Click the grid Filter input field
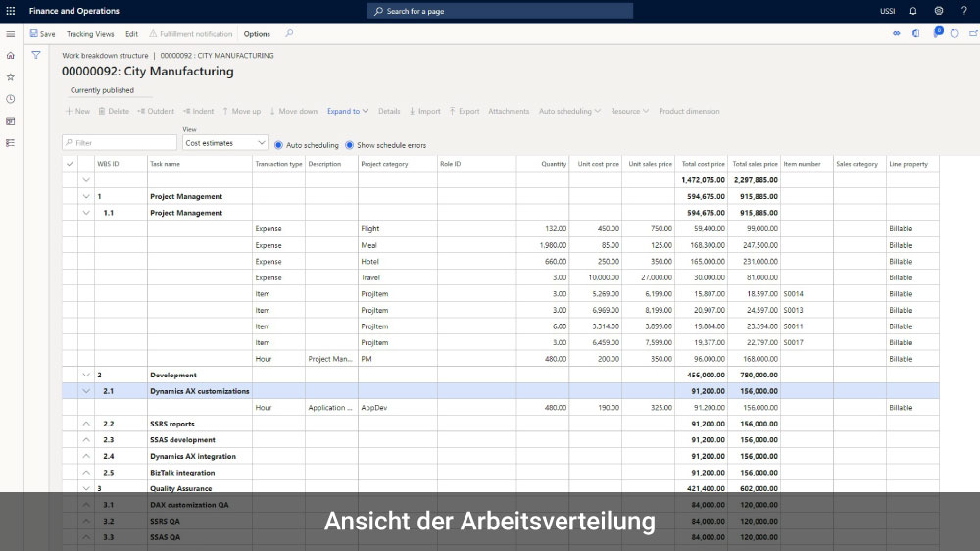980x551 pixels. tap(120, 143)
